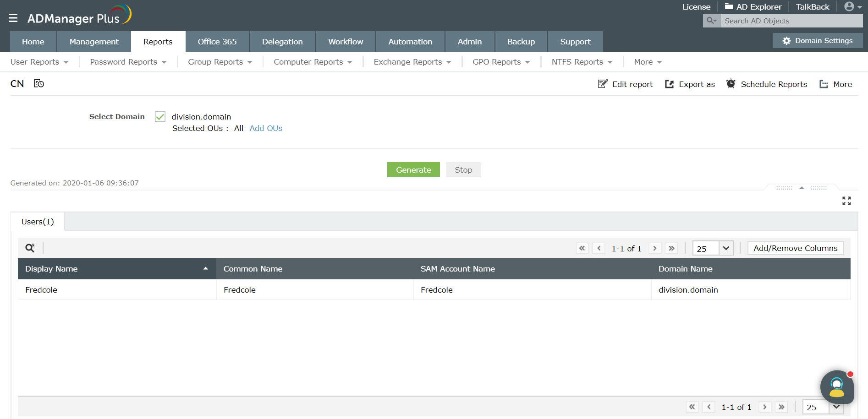868x419 pixels.
Task: Click the search AD objects magnifier icon
Action: point(711,21)
